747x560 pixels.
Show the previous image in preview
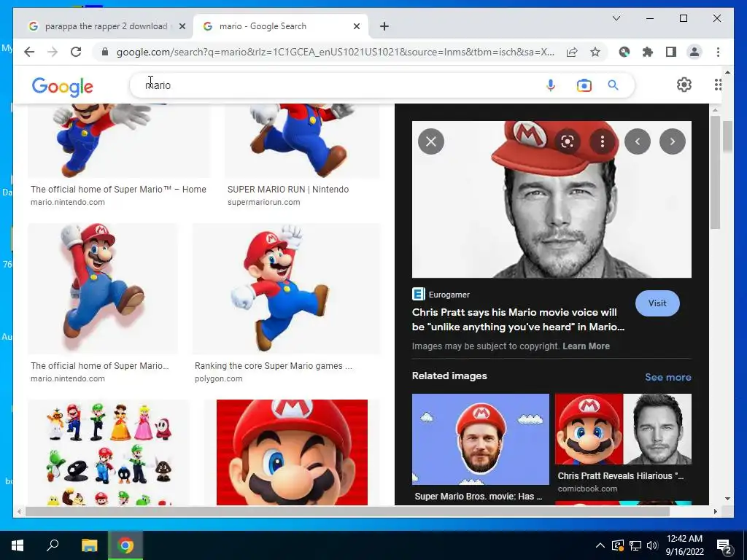[638, 141]
